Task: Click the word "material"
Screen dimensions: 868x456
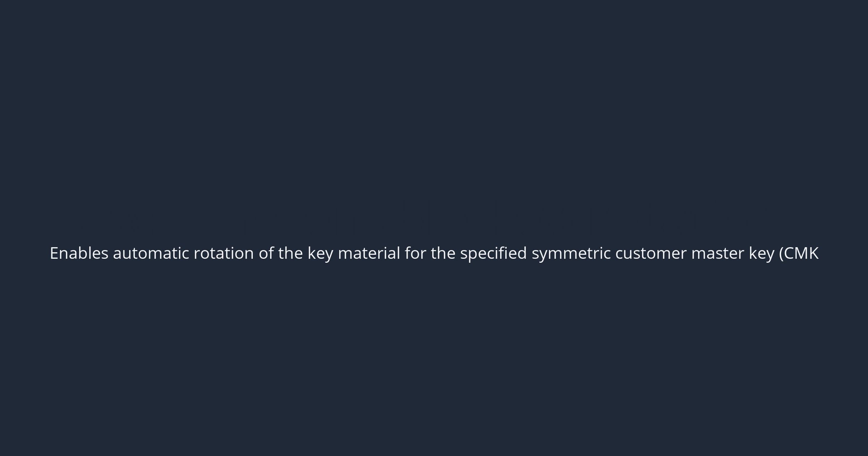Action: [x=369, y=253]
